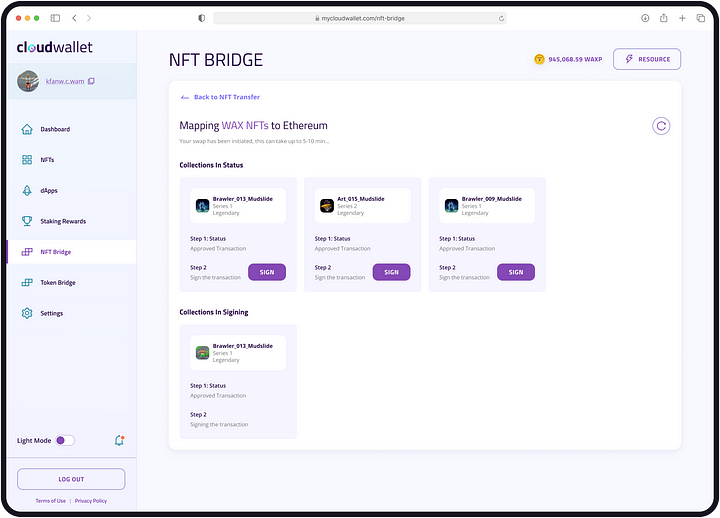Click the cloudwallet logo

point(55,47)
